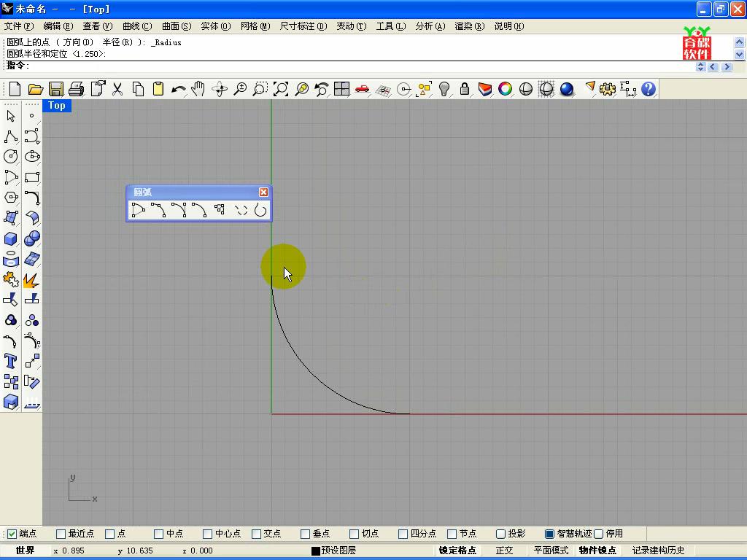Click the blue render sphere icon
This screenshot has width=747, height=560.
(x=566, y=89)
